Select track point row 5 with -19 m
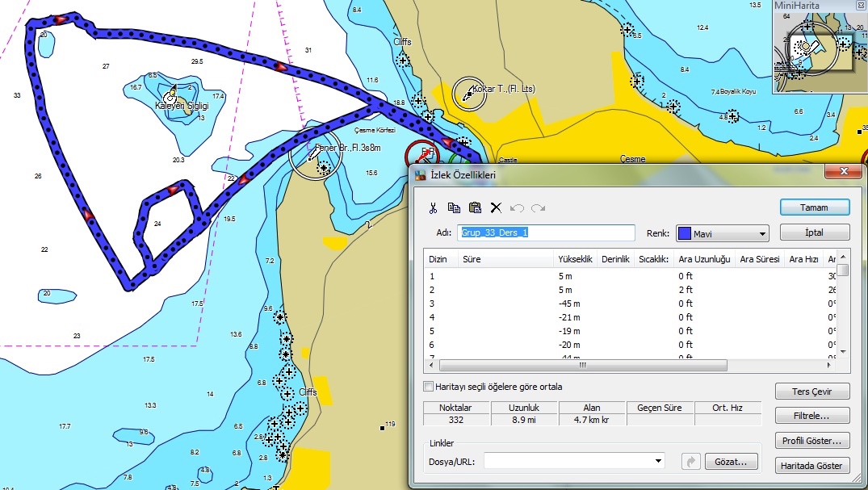Screen dimensions: 868x490 [x=630, y=331]
